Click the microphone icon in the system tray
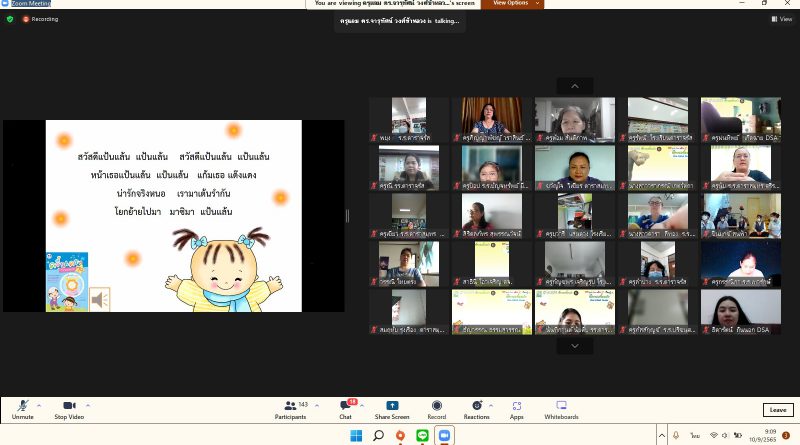The width and height of the screenshot is (800, 445). [x=676, y=435]
